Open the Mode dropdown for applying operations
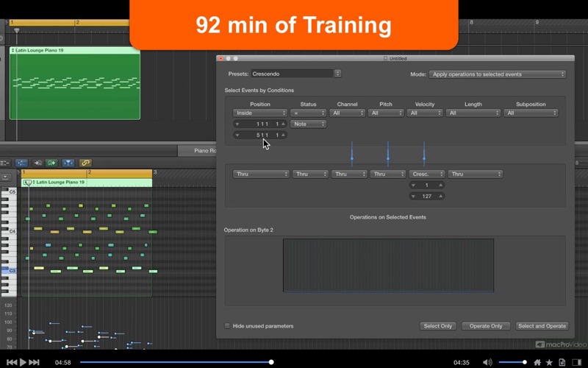The image size is (588, 368). click(x=498, y=74)
